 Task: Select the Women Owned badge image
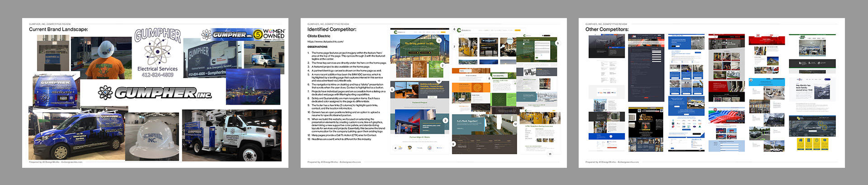pos(274,34)
